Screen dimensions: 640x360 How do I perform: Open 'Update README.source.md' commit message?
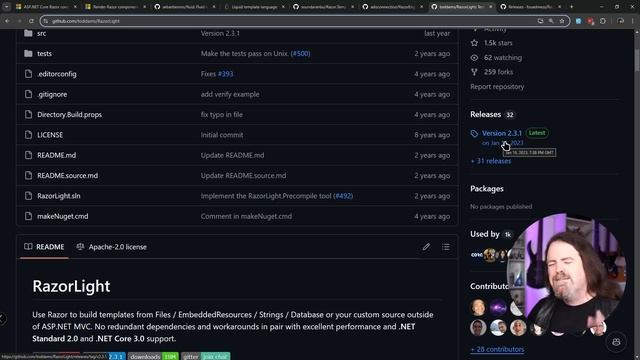[243, 176]
